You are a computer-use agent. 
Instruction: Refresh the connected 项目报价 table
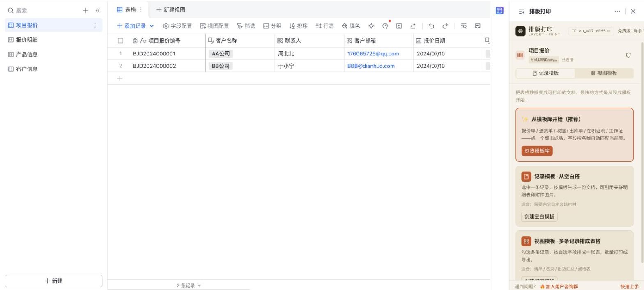tap(628, 55)
